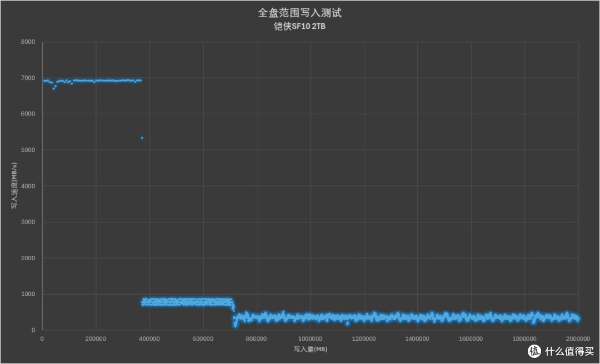This screenshot has width=600, height=364.
Task: Click y-axis label 2000
Action: click(x=28, y=258)
